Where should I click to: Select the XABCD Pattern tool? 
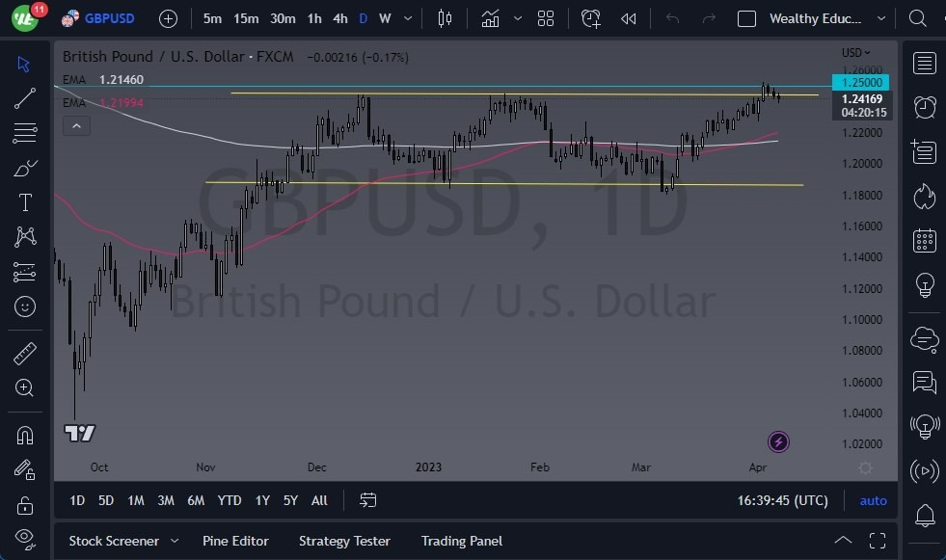tap(24, 236)
